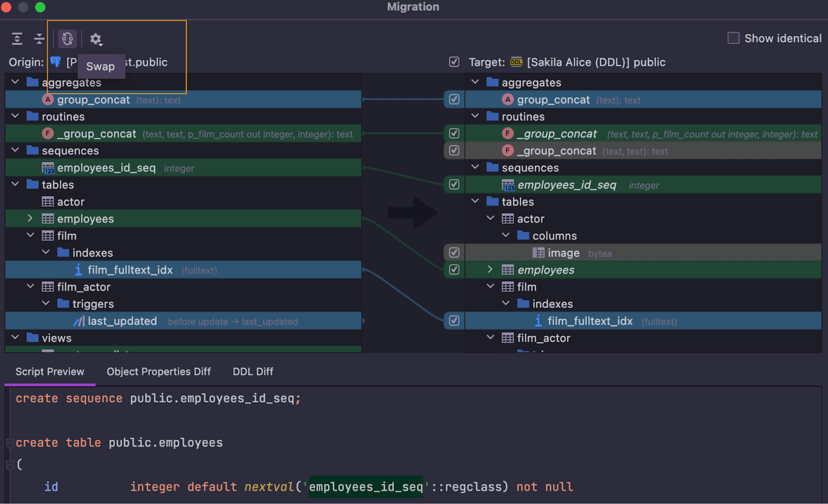Click the PostgreSQL elephant icon by Origin
This screenshot has width=828, height=504.
(x=56, y=62)
